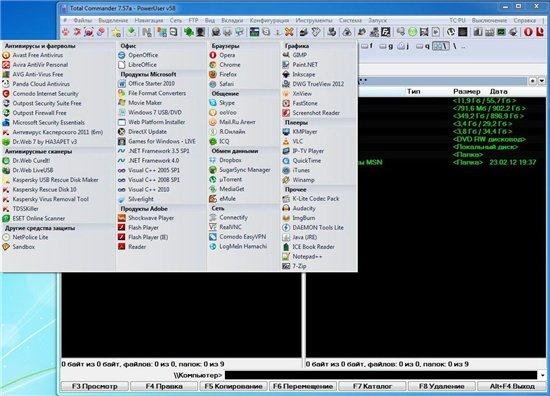Click the Alt+F4 Выход button
The width and height of the screenshot is (550, 396).
coord(512,386)
